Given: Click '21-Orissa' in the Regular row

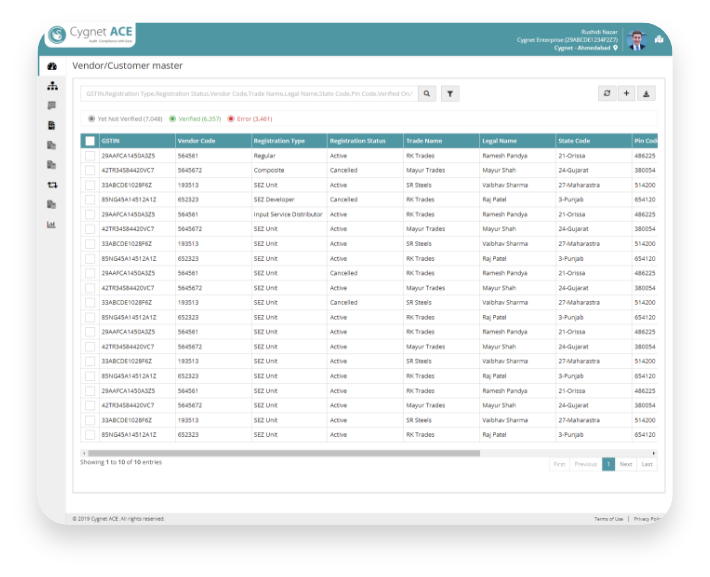Looking at the screenshot, I should 571,156.
